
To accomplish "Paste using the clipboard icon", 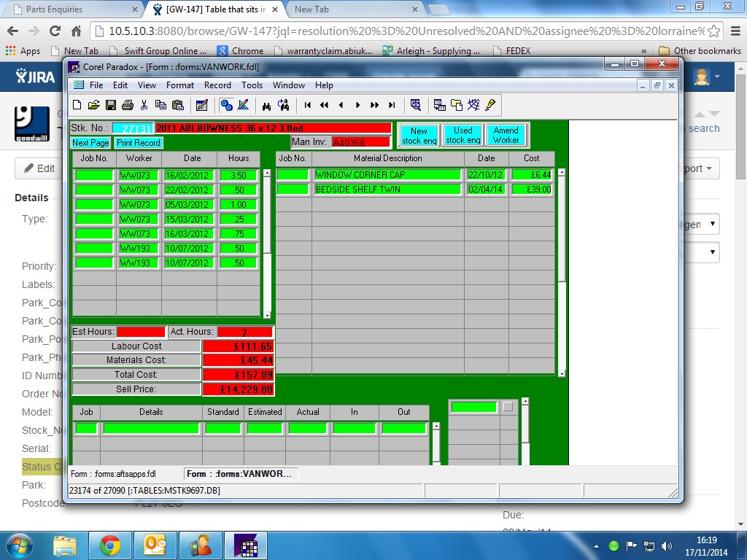I will click(178, 105).
